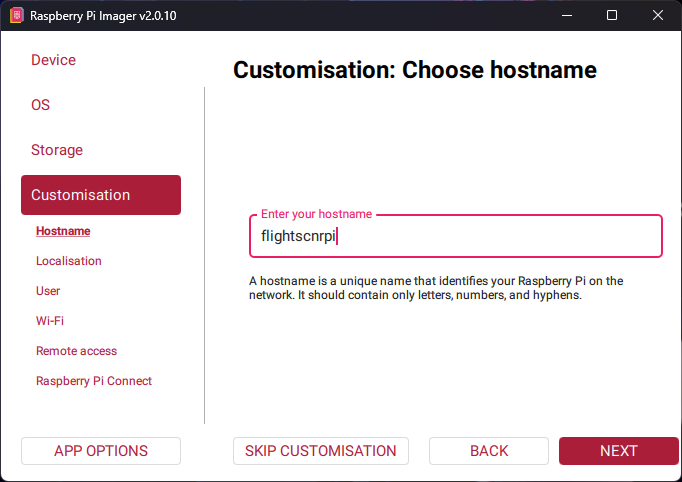The height and width of the screenshot is (482, 682).
Task: Open Remote access sub-step
Action: 77,351
